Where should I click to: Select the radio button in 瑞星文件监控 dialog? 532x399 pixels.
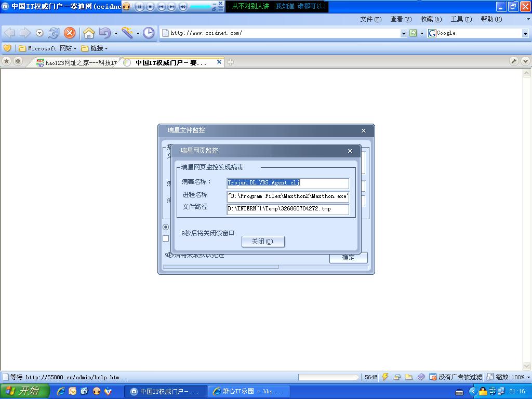coord(166,227)
